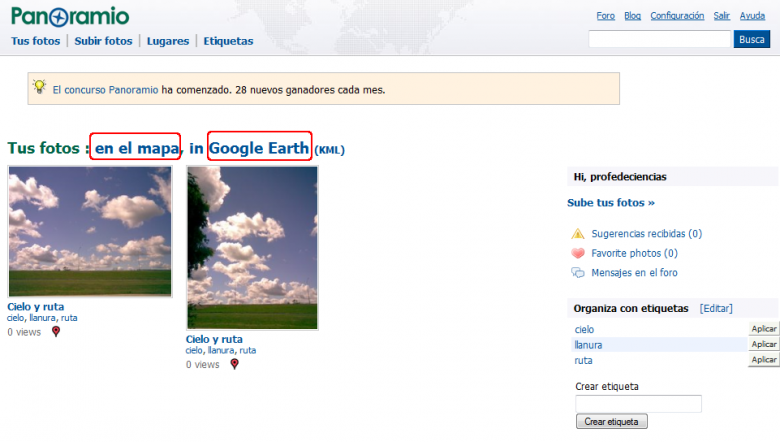The width and height of the screenshot is (780, 442).
Task: Click the 0 views text under first photo
Action: 24,332
